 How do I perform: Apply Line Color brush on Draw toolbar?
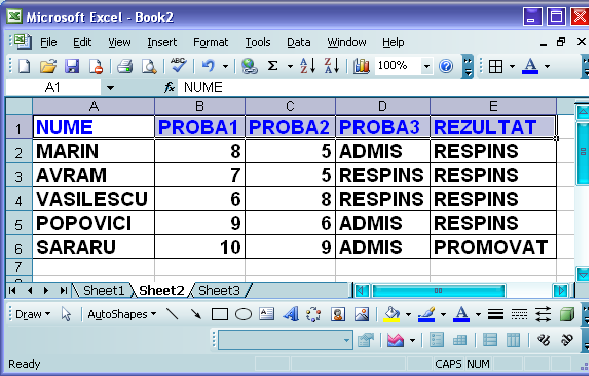tap(426, 314)
